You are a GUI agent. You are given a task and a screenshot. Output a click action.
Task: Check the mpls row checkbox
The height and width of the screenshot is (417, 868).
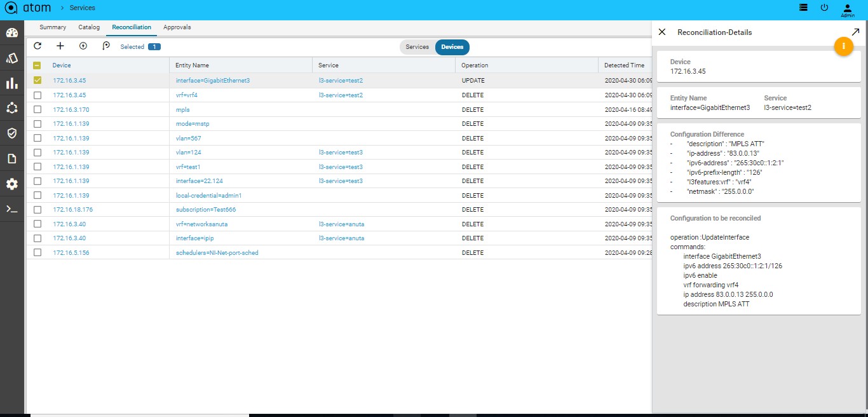click(x=37, y=109)
